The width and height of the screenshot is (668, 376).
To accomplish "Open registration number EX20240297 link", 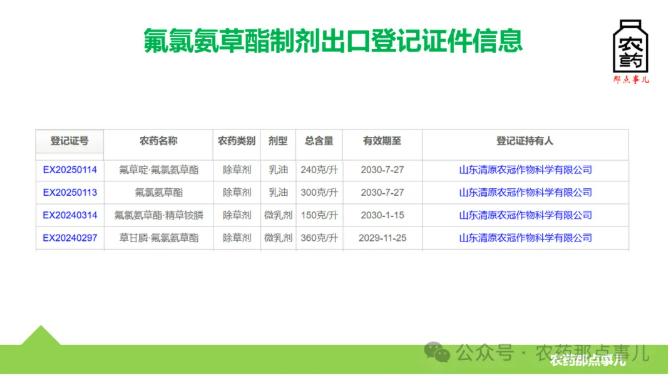I will (70, 238).
